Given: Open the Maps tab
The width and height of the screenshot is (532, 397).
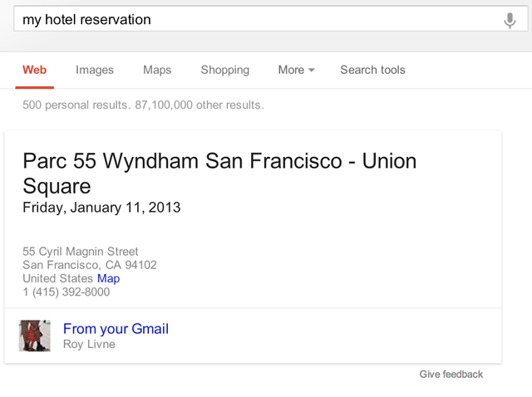Looking at the screenshot, I should click(x=157, y=70).
